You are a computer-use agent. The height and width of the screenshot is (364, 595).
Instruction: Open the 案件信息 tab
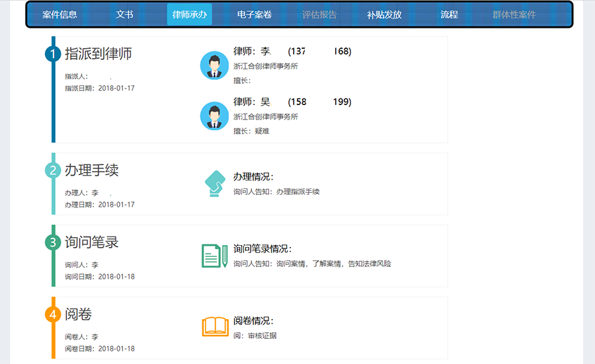click(59, 15)
